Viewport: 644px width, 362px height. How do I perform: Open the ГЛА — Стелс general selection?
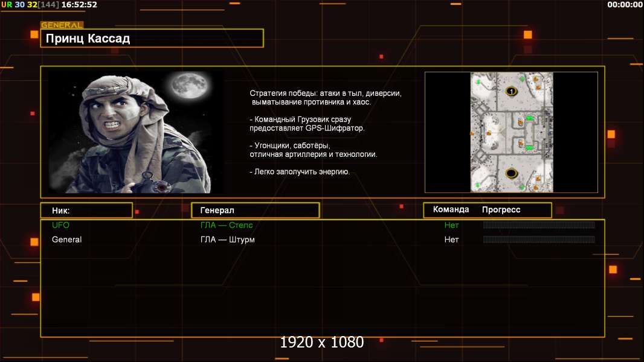coord(227,225)
